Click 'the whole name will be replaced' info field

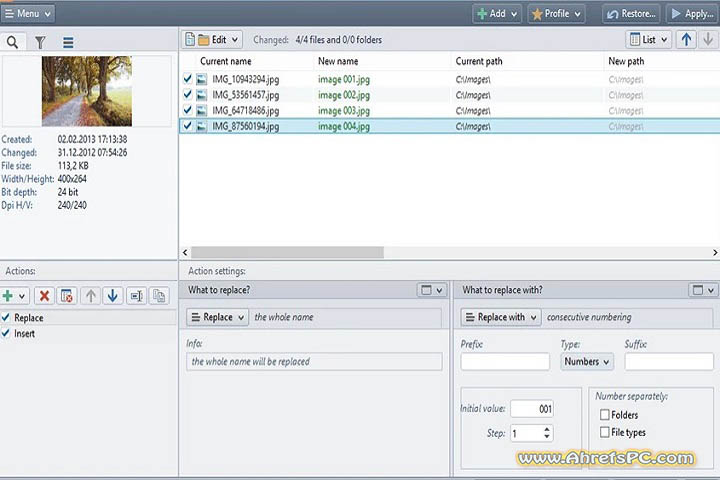tap(314, 361)
